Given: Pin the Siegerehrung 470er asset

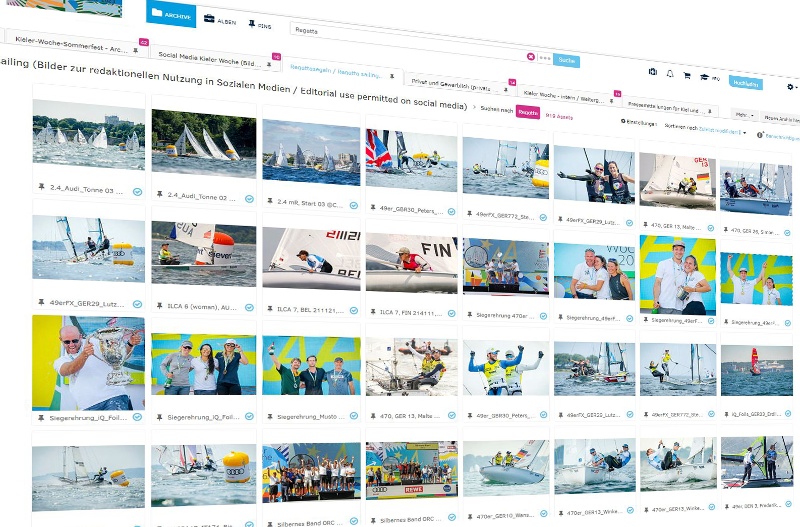Looking at the screenshot, I should pyautogui.click(x=469, y=315).
